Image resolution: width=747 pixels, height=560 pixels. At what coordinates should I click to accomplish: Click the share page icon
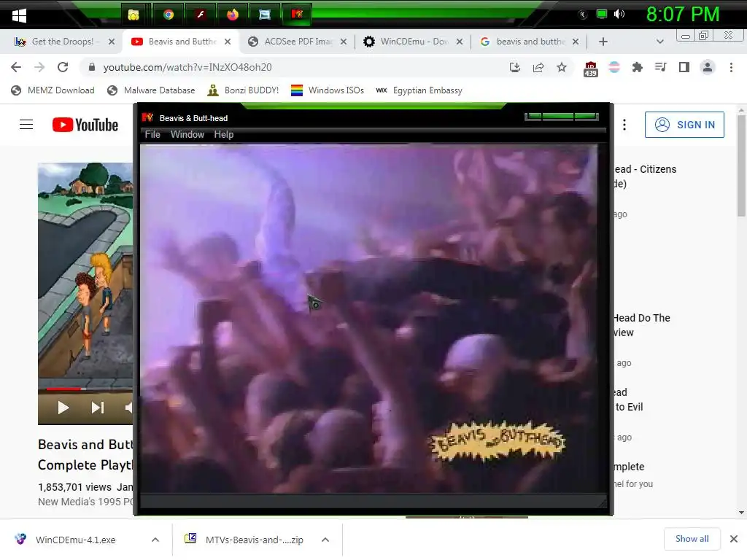[x=538, y=67]
